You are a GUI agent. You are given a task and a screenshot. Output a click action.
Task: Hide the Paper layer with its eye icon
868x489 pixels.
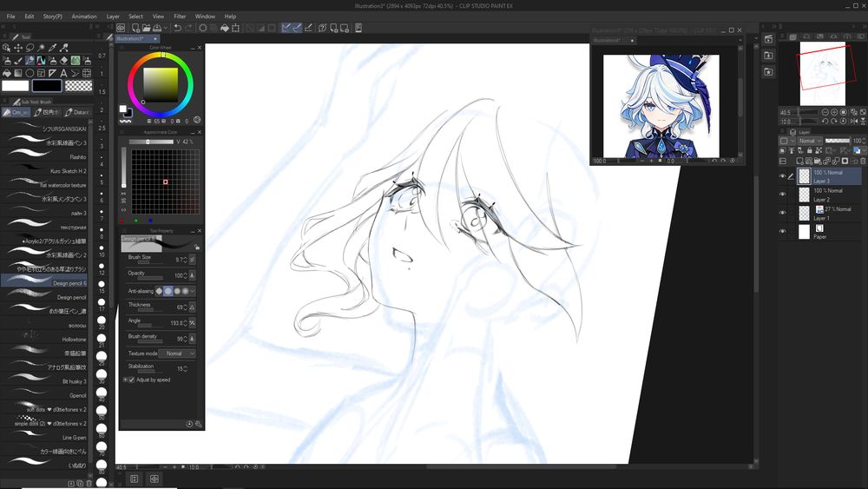click(782, 232)
